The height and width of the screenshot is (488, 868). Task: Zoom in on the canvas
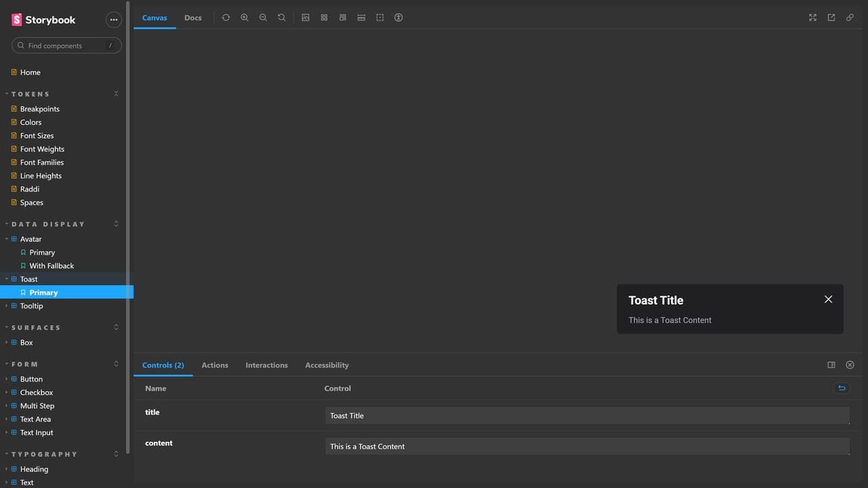(244, 18)
